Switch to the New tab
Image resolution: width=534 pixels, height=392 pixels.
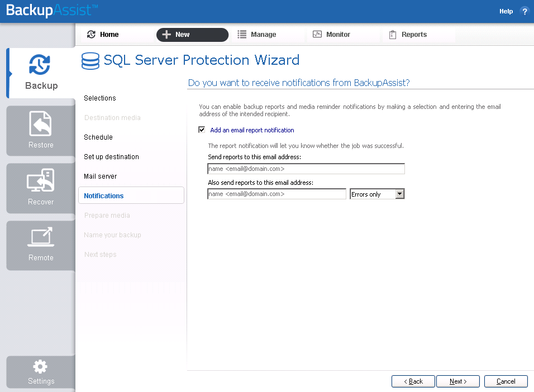[x=192, y=35]
